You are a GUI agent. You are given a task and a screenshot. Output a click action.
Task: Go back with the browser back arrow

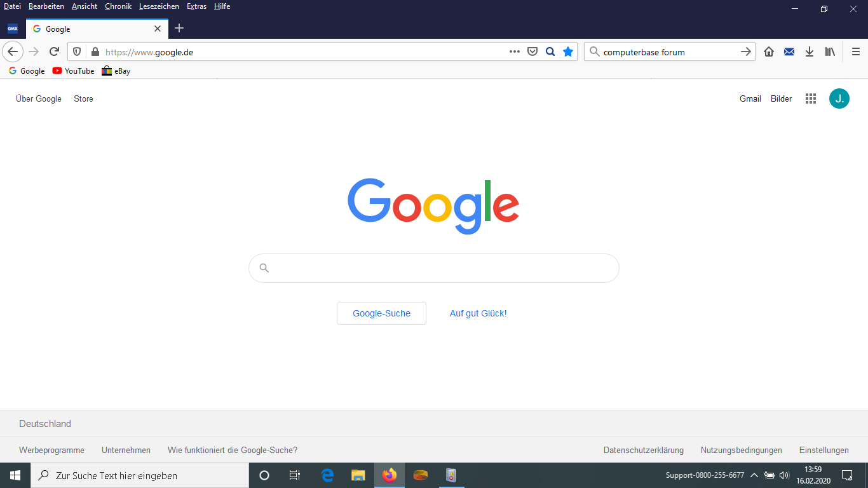tap(13, 51)
